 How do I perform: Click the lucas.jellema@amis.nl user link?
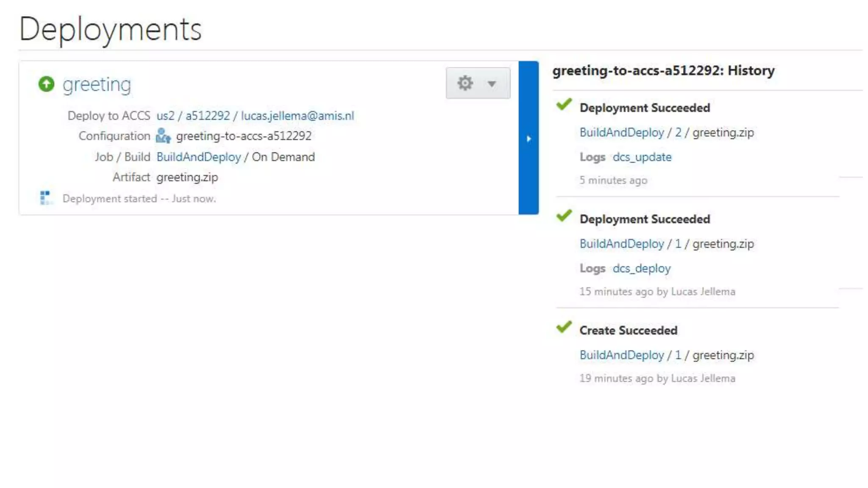point(297,116)
